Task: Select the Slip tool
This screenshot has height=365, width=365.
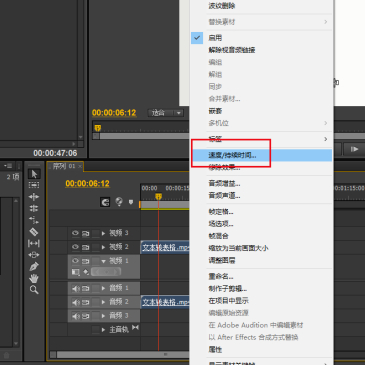Action: tap(34, 243)
